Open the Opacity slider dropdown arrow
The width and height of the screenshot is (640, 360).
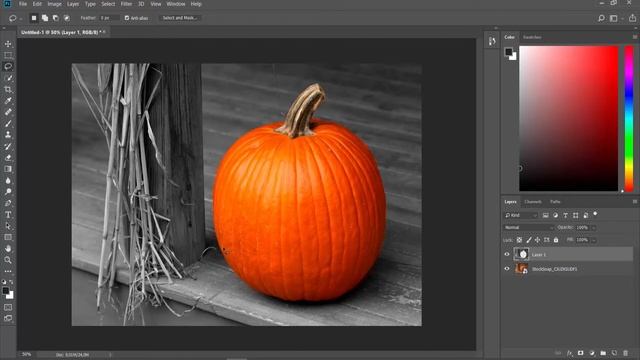(x=594, y=228)
